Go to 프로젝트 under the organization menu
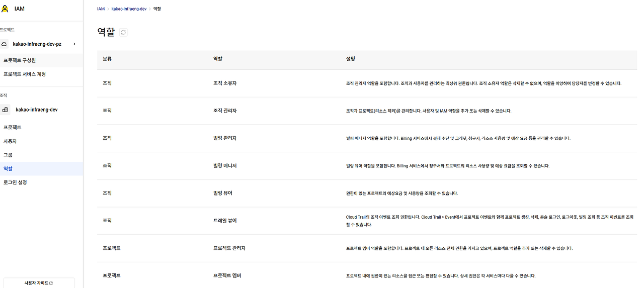The width and height of the screenshot is (644, 288). [x=41, y=127]
